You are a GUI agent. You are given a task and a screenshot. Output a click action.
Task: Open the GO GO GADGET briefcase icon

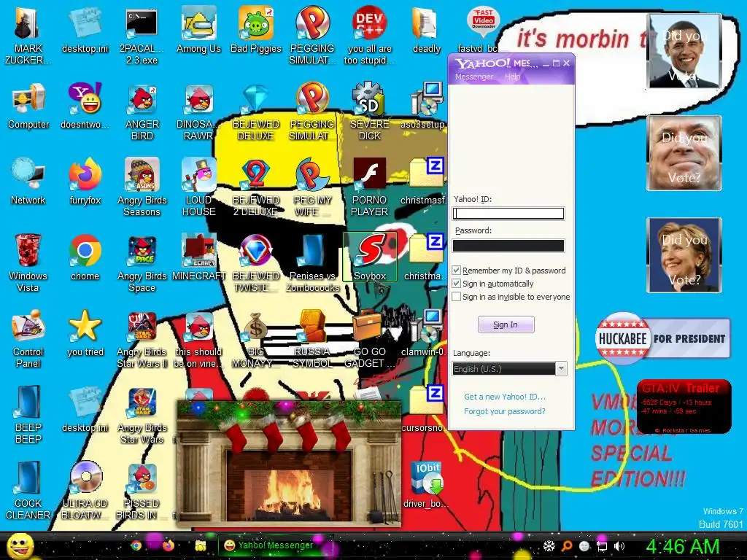(370, 339)
